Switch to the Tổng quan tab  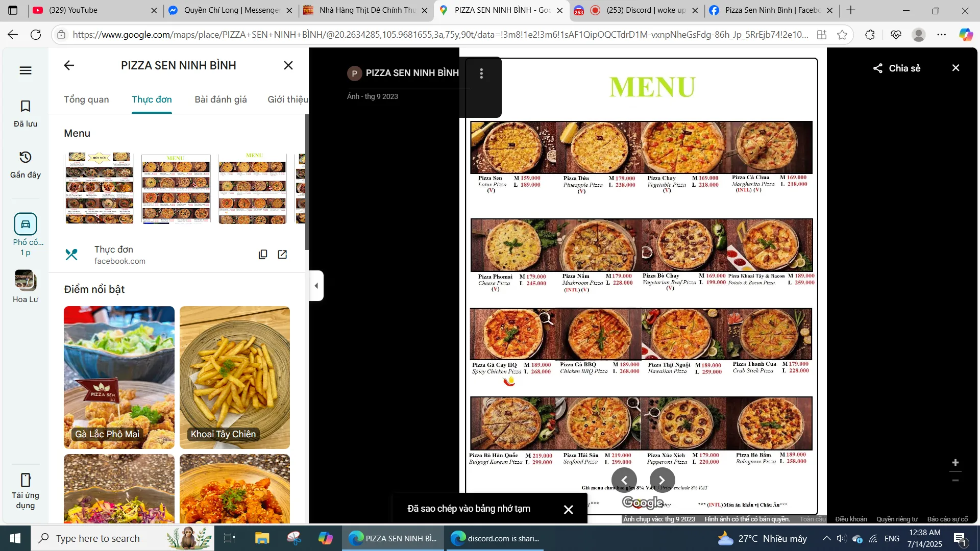click(86, 99)
